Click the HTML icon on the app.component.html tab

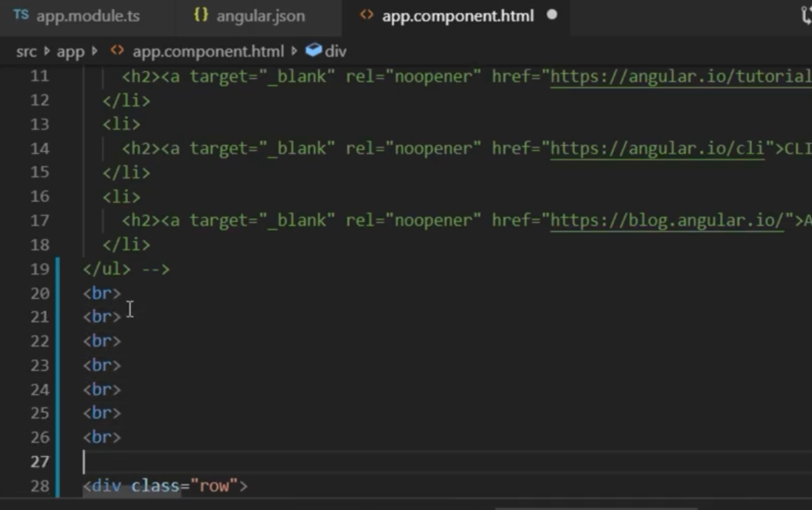point(366,15)
